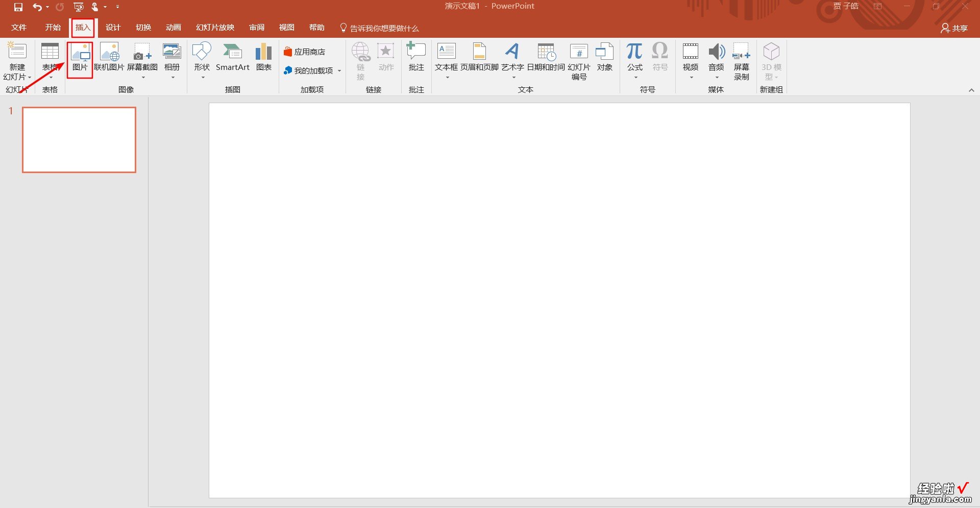Open Undo history dropdown arrow
Image resolution: width=980 pixels, height=508 pixels.
[x=47, y=7]
